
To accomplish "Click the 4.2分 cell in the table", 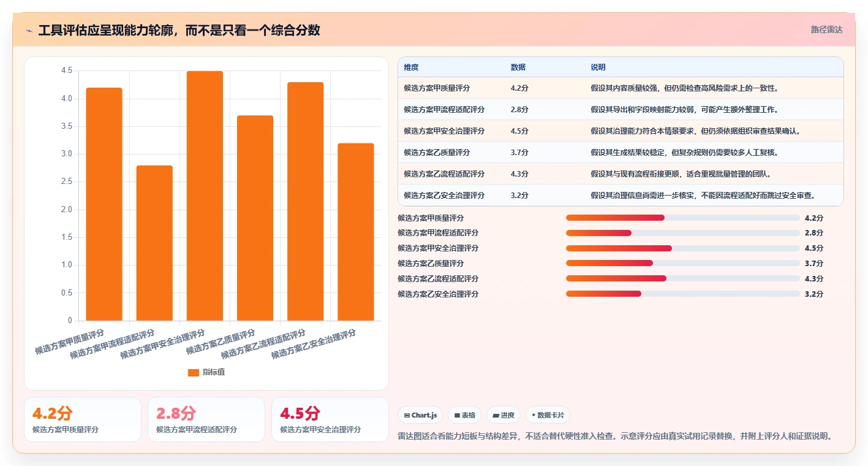I will point(519,88).
